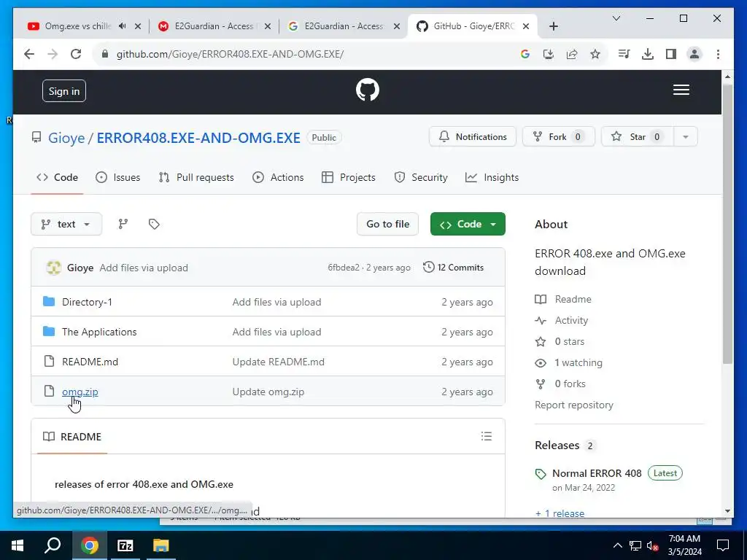The image size is (747, 560).
Task: Click the Notifications button
Action: coord(472,136)
